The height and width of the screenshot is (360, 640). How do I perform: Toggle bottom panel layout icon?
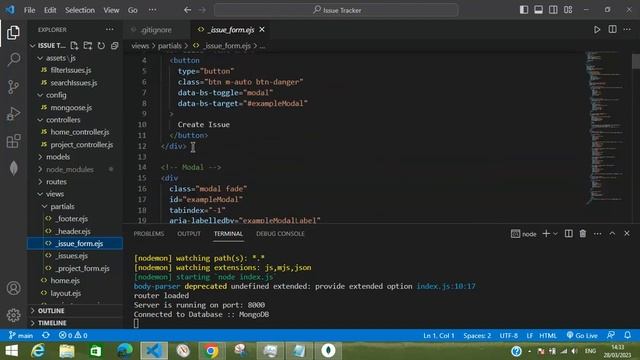[539, 10]
